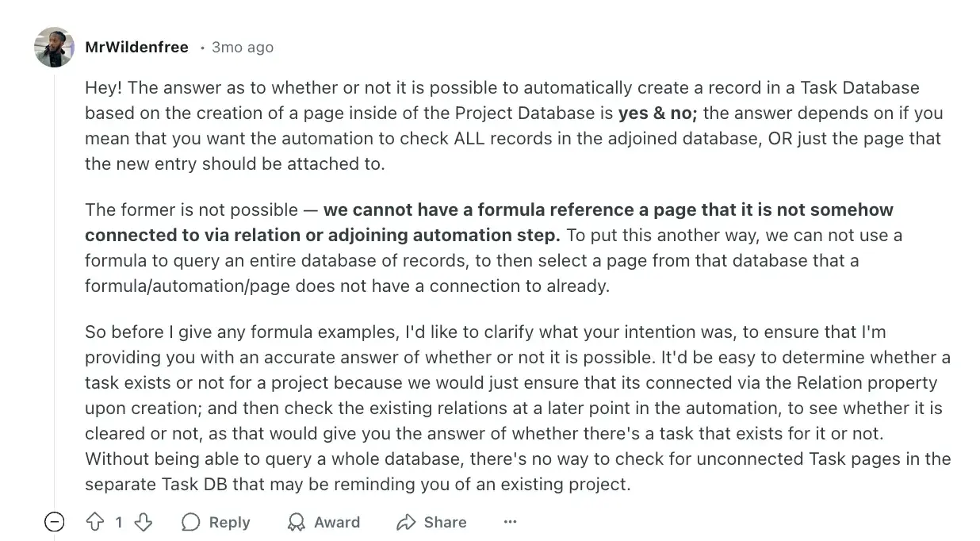Open the MrWildenfree username link
Viewport: 980px width, 541px height.
tap(136, 48)
